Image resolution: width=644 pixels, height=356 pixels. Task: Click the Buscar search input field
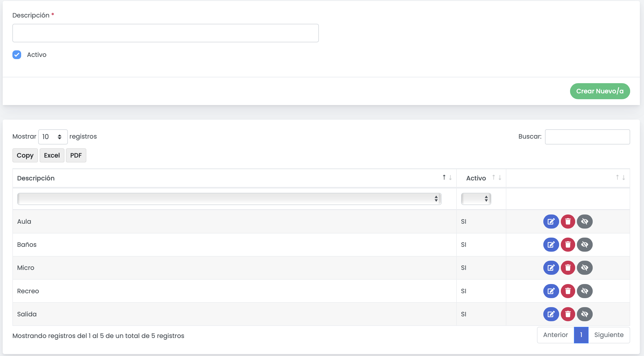[587, 137]
